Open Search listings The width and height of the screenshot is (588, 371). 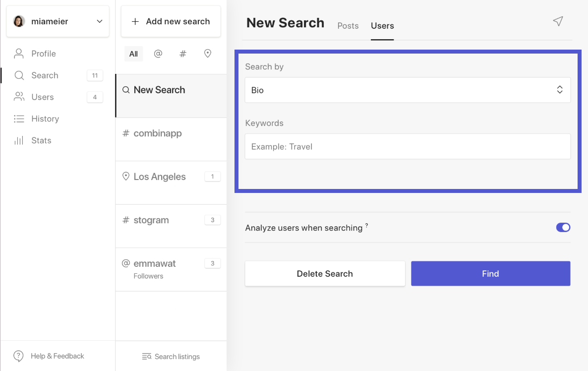[x=171, y=357]
